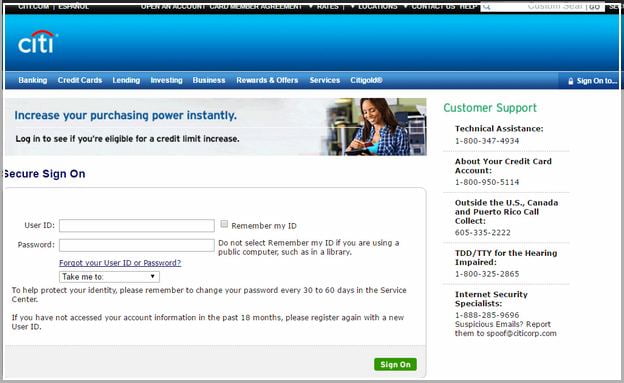Viewport: 624px width, 383px height.
Task: Open the Investing menu
Action: [x=166, y=80]
